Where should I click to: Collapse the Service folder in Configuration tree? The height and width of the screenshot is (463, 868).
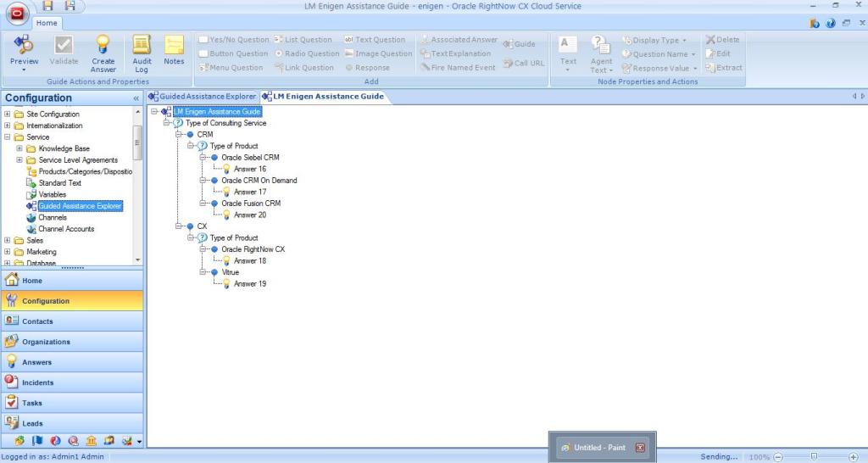[x=8, y=137]
